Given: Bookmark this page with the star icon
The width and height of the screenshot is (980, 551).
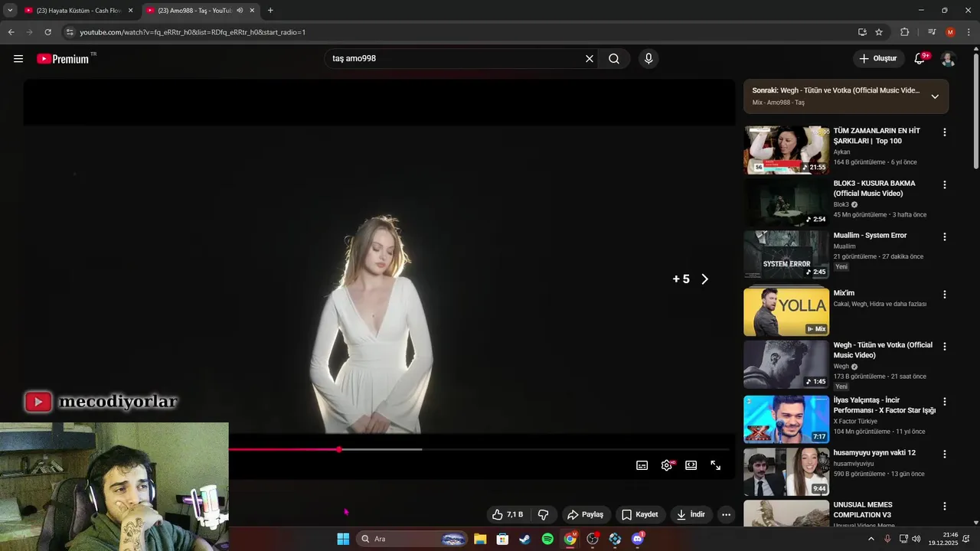Looking at the screenshot, I should tap(879, 32).
